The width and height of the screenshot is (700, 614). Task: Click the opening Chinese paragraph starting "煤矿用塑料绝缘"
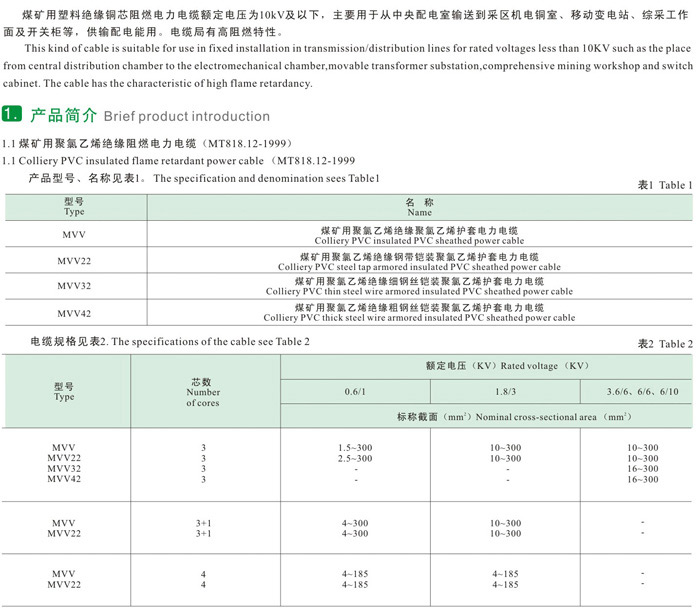point(346,24)
